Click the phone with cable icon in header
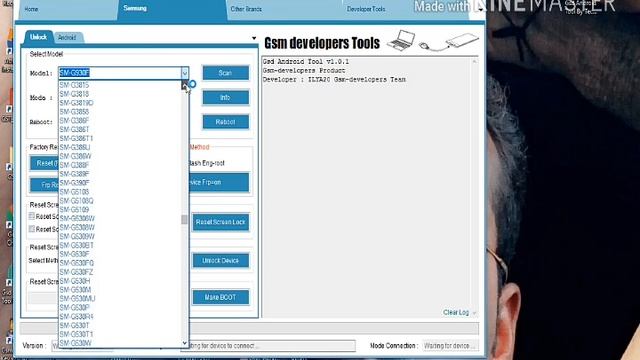This screenshot has height=360, width=640. 449,42
